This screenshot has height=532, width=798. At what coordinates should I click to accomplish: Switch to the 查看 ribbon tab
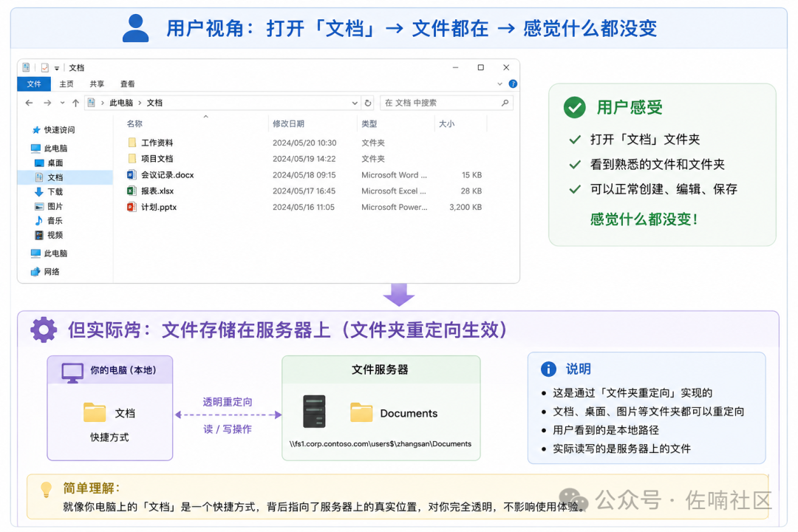pos(127,84)
